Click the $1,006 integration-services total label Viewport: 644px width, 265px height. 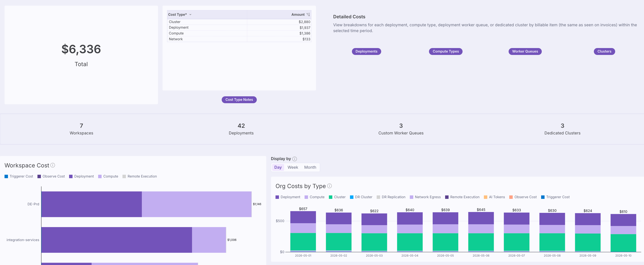tap(232, 240)
